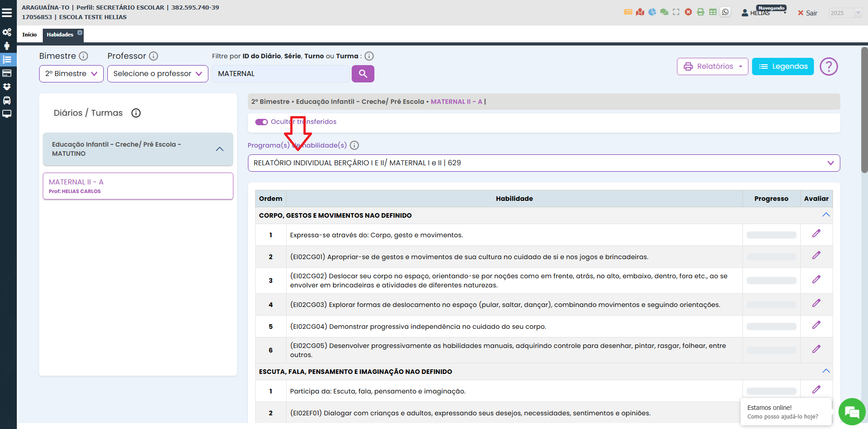Open the WhatsApp icon in top toolbar

point(726,12)
